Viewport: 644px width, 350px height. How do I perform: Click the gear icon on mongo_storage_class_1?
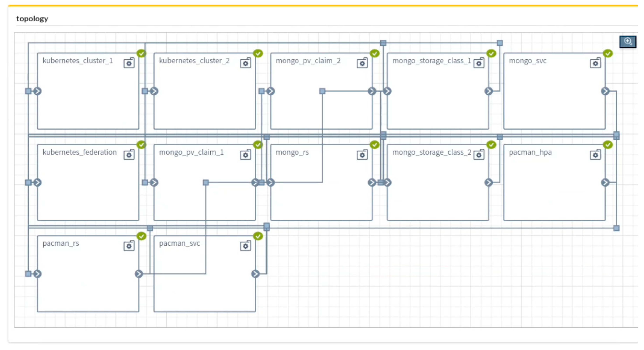click(479, 63)
